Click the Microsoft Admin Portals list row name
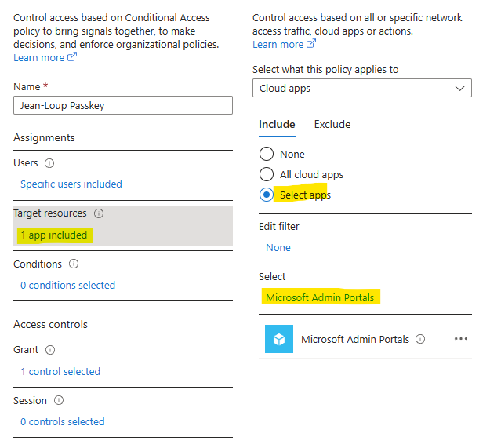 tap(355, 339)
